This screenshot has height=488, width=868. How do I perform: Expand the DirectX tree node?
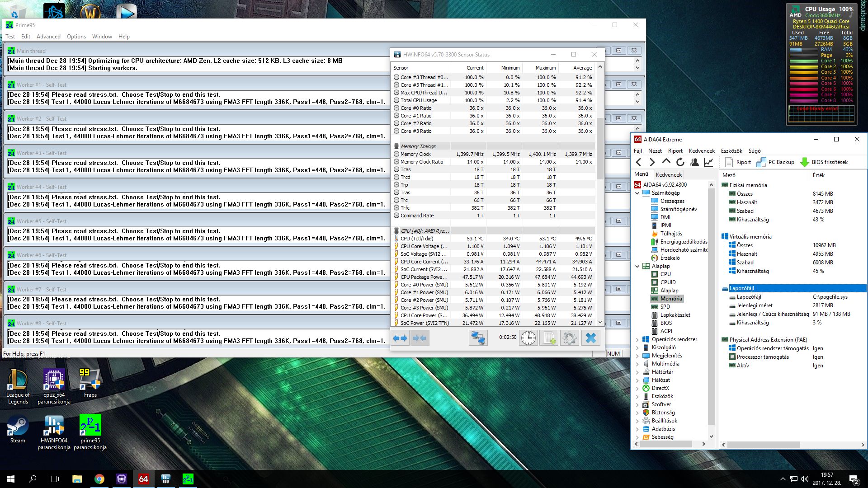pos(637,388)
